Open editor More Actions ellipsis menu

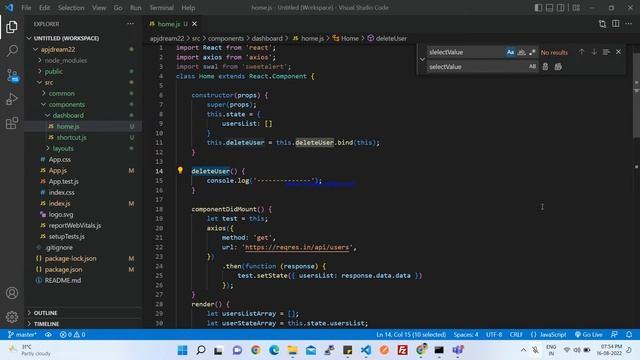click(629, 24)
